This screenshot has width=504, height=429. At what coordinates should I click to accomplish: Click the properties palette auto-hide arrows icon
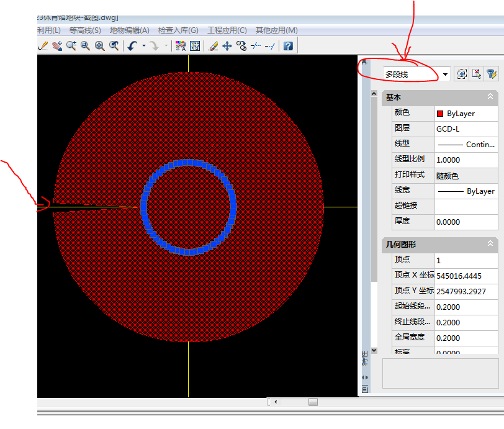(365, 377)
